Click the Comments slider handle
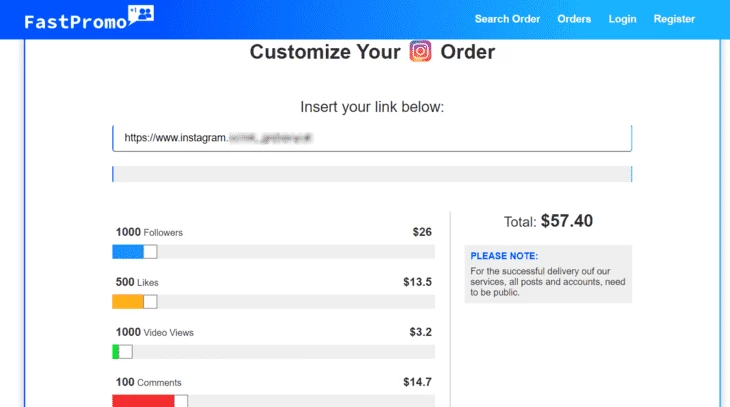730x407 pixels. click(x=181, y=401)
